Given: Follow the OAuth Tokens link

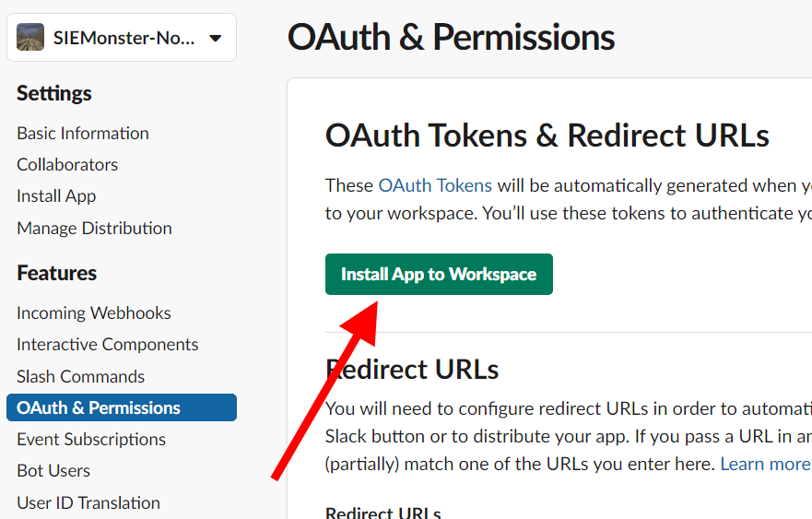Looking at the screenshot, I should coord(435,185).
